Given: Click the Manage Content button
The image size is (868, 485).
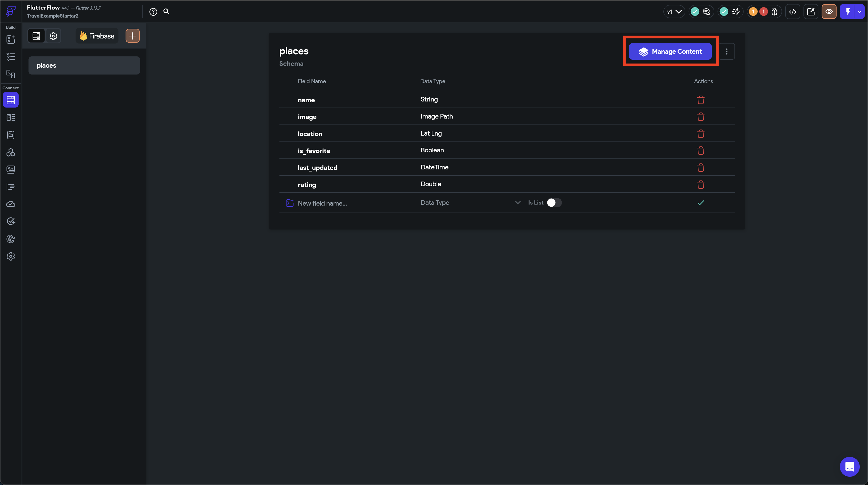Looking at the screenshot, I should (x=670, y=52).
